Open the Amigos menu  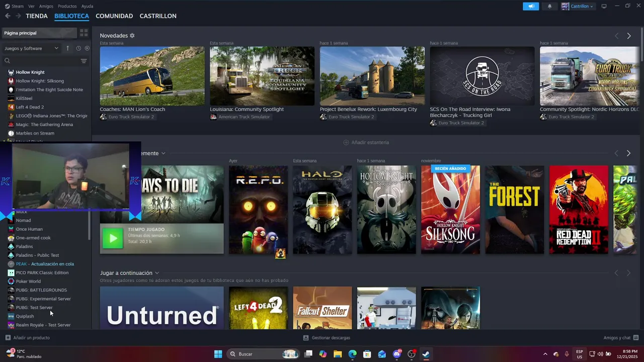[46, 6]
